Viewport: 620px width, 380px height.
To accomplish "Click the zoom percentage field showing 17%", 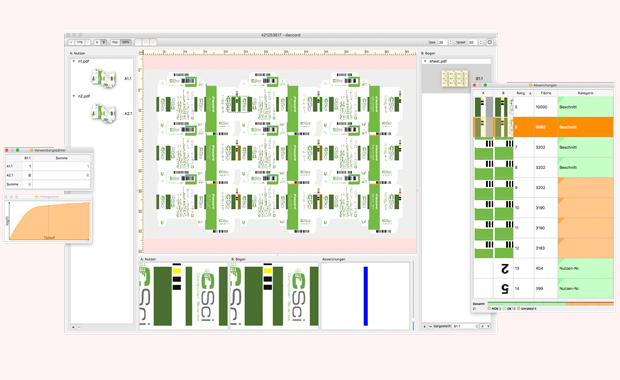I will pyautogui.click(x=79, y=42).
